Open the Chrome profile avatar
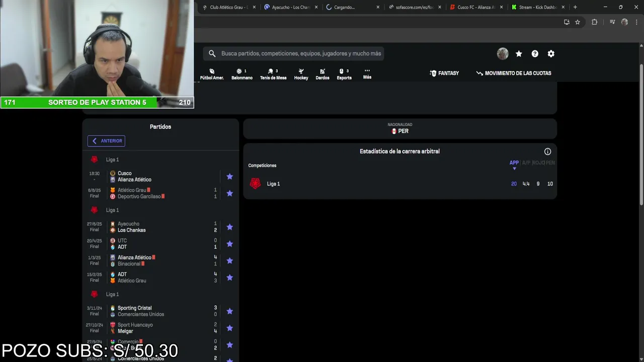Screen dimensions: 644x362 pyautogui.click(x=624, y=22)
